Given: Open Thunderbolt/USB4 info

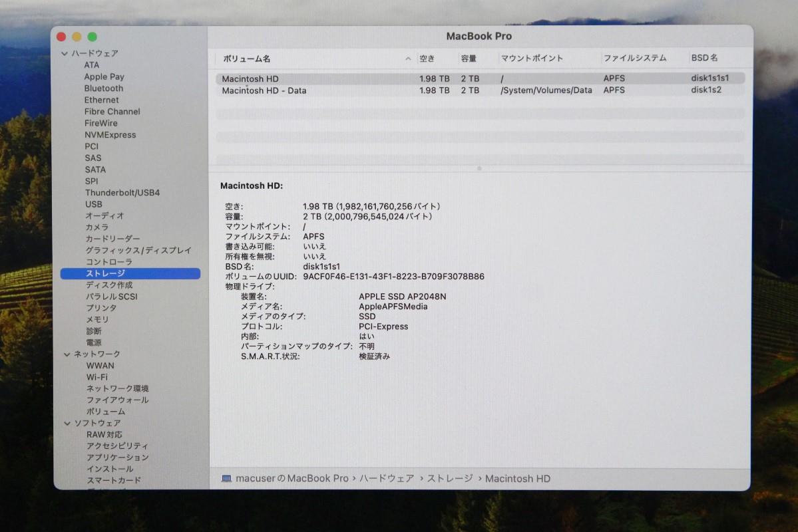Looking at the screenshot, I should coord(122,193).
